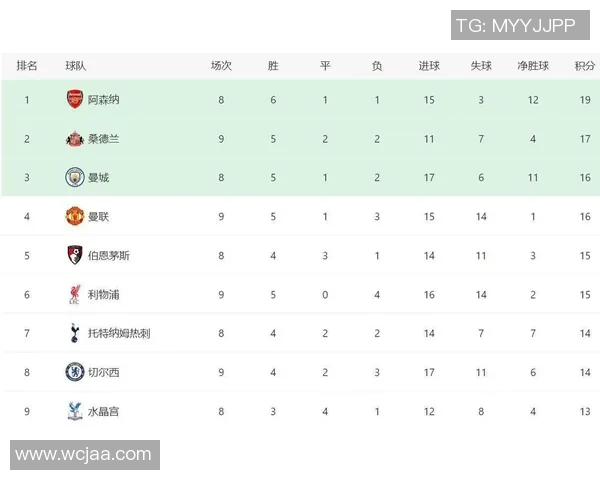Screen dimensions: 600x480
Task: Click the Chelsea club crest icon
Action: click(75, 372)
